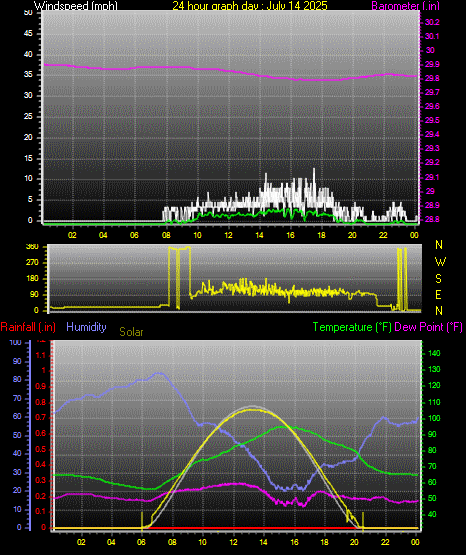Click the 360 wind direction scale value

[32, 247]
